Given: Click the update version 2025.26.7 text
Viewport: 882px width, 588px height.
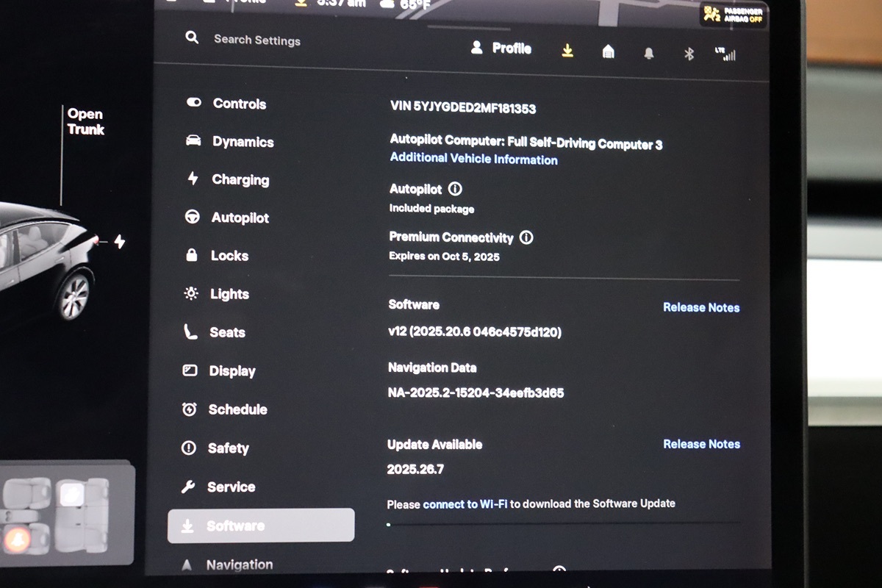Looking at the screenshot, I should click(x=415, y=469).
